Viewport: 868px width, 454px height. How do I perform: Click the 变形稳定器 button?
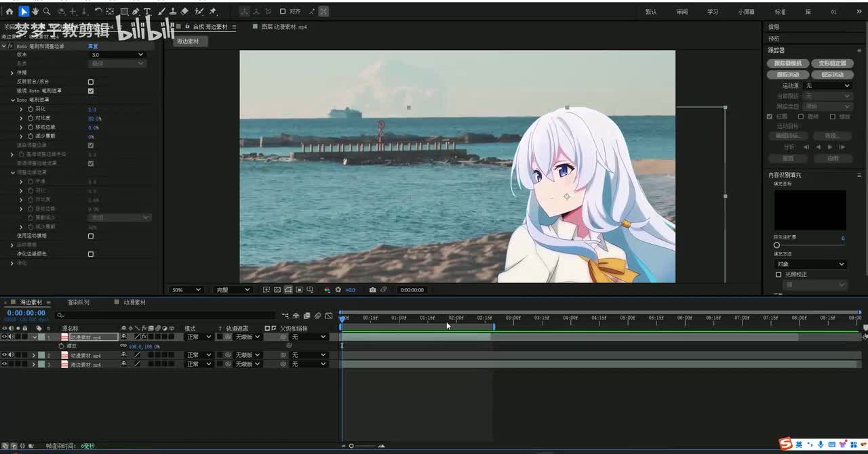coord(832,63)
